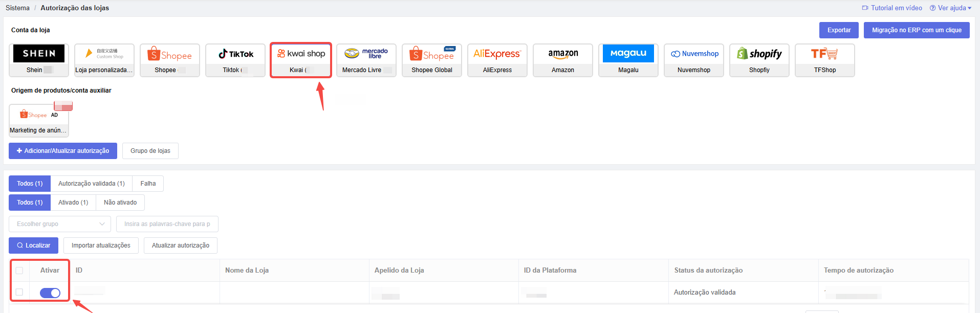Click Atualizar autorização button
This screenshot has width=980, height=313.
pyautogui.click(x=181, y=245)
